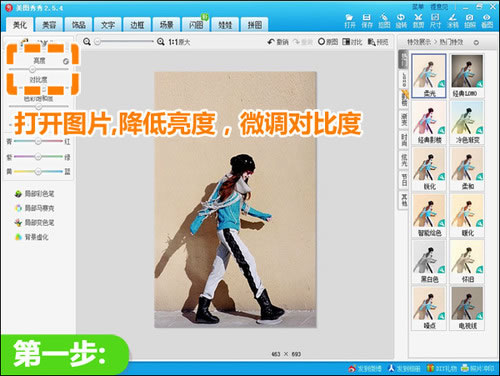
Task: Apply the 柔光 effect thumbnail
Action: [x=429, y=76]
